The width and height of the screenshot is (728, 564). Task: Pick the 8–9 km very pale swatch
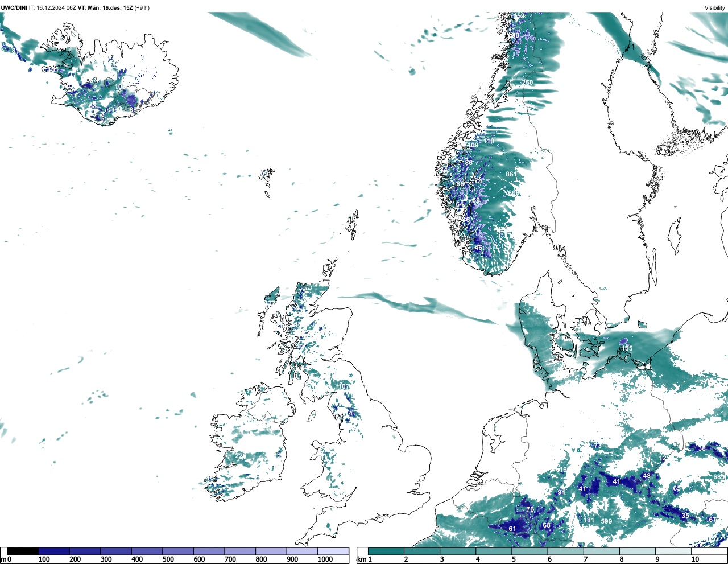tap(638, 551)
